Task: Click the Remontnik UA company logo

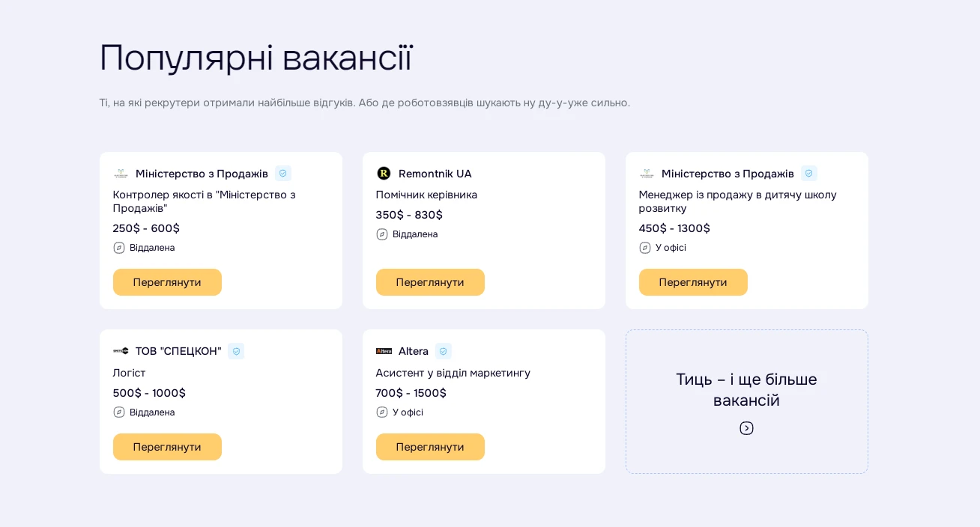Action: (x=384, y=174)
